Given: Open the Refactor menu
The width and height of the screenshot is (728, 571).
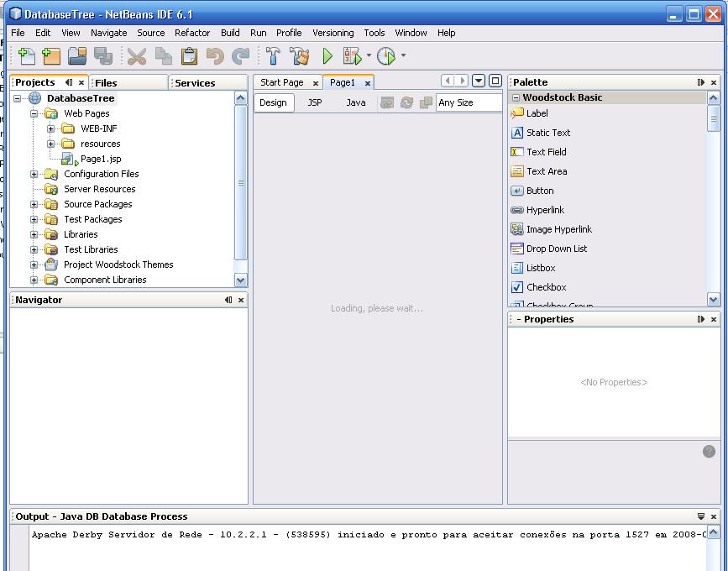Looking at the screenshot, I should (x=192, y=33).
